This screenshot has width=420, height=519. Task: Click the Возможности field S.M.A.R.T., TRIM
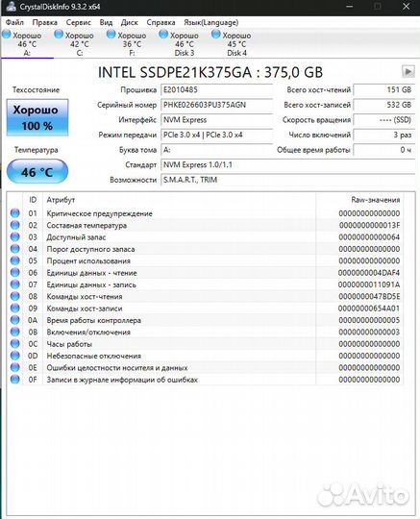[287, 180]
